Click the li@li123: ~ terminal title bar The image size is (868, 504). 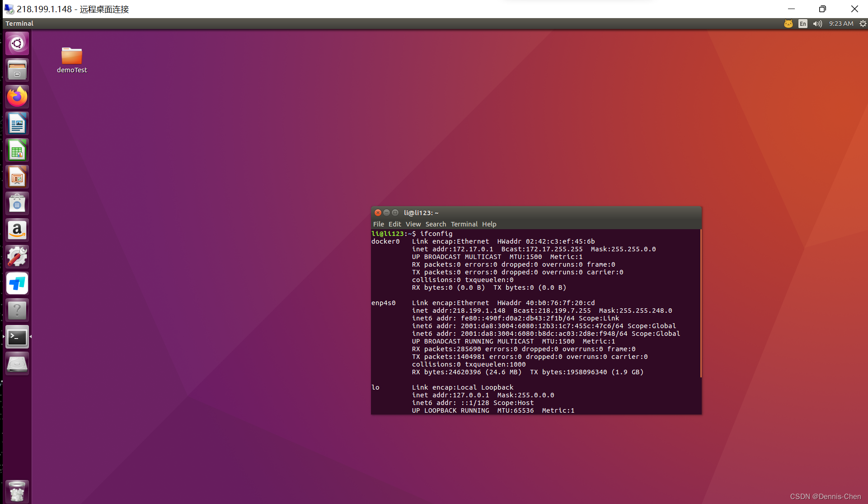tap(536, 213)
